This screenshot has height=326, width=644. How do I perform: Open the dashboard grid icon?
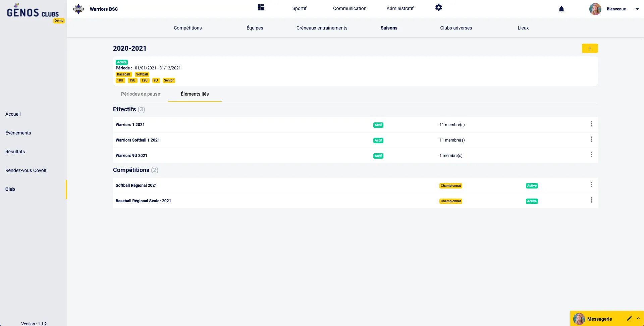pos(261,8)
